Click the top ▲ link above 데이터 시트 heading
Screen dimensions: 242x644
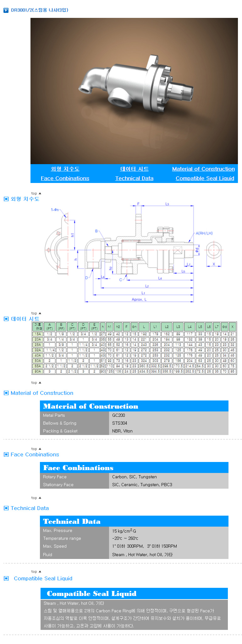tap(36, 313)
